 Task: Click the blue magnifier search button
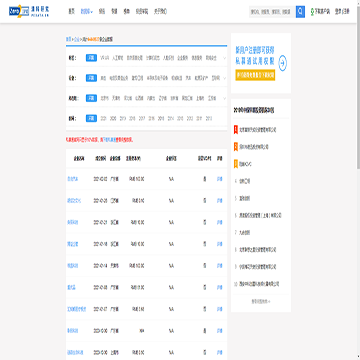pos(300,12)
